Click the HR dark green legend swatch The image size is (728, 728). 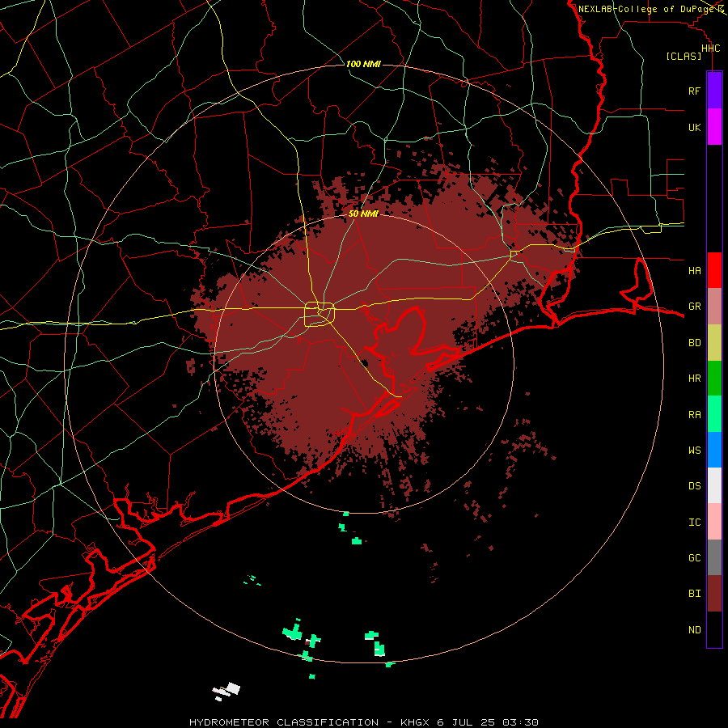pos(714,379)
